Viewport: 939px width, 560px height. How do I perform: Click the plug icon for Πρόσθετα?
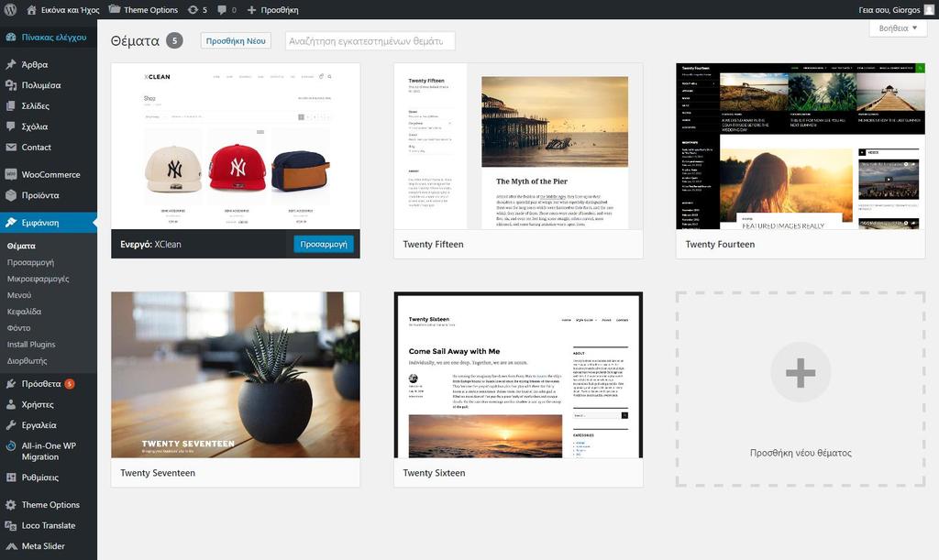[11, 383]
